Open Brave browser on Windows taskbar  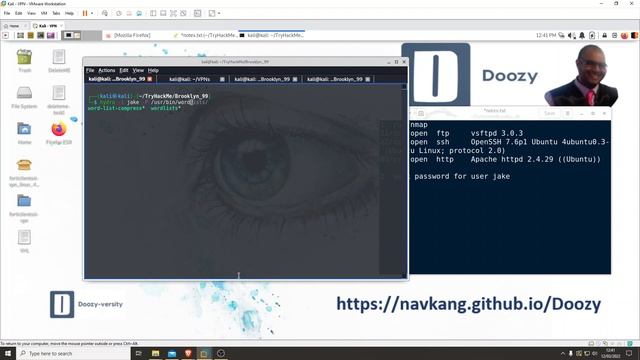point(188,353)
